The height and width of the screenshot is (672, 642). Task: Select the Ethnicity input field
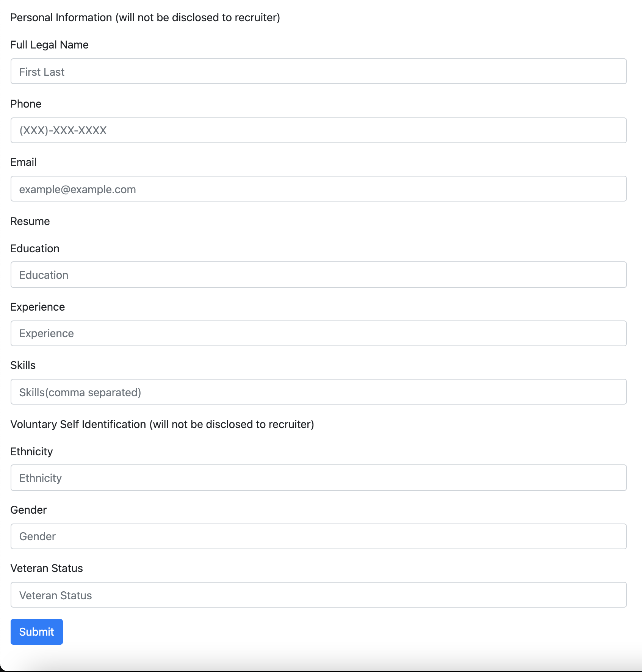coord(318,478)
